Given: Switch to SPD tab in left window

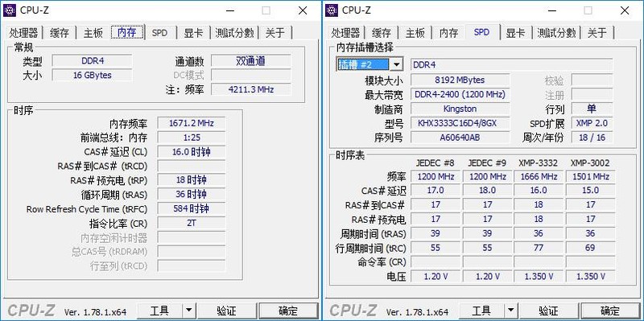Looking at the screenshot, I should coord(159,33).
